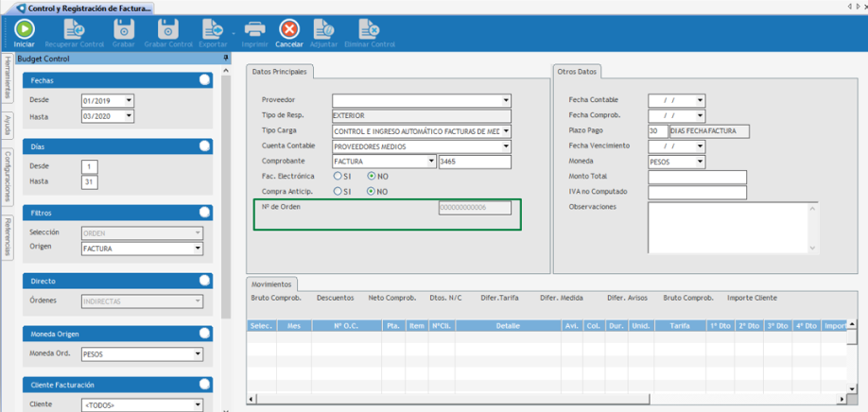Select NO for Compra Anticip.
This screenshot has width=868, height=412.
tap(372, 191)
